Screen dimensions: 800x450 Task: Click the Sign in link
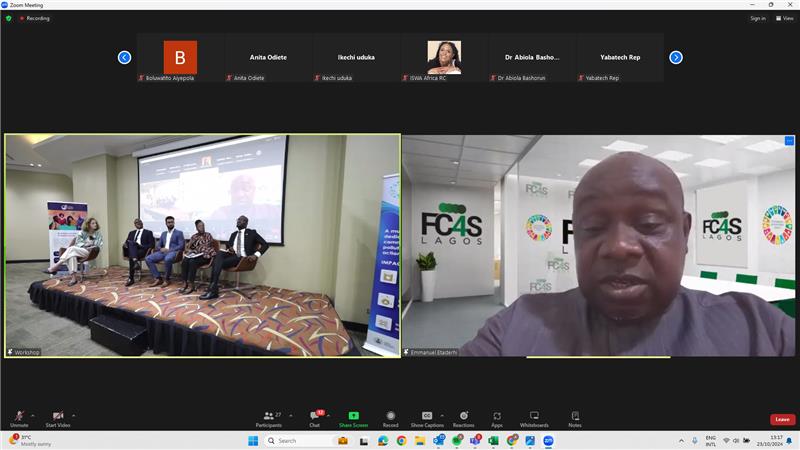[758, 18]
